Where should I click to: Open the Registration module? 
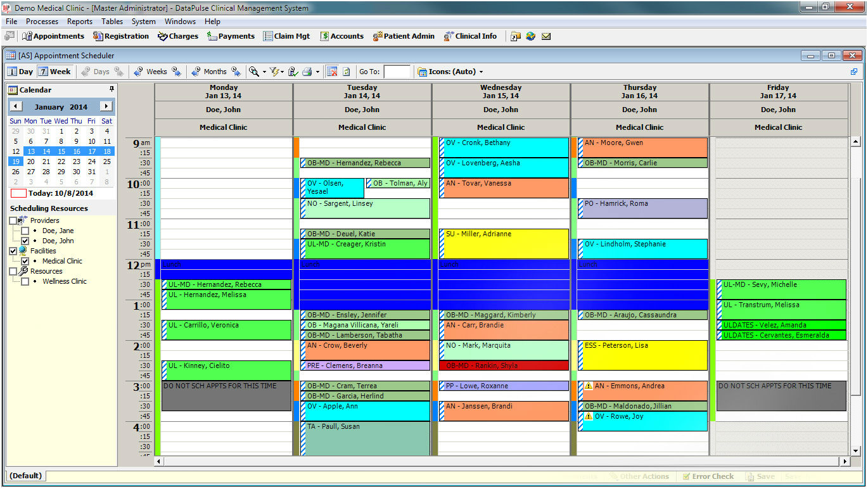(x=122, y=36)
